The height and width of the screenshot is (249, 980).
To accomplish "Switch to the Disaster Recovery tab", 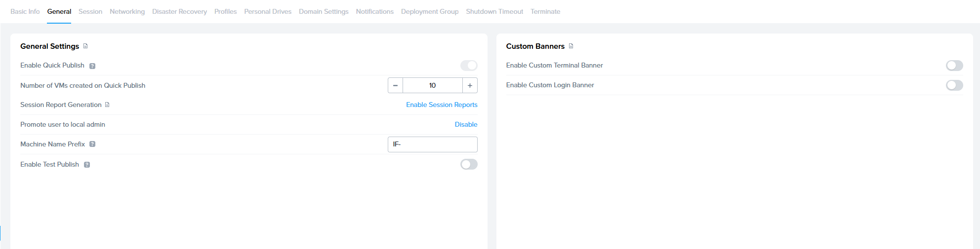I will click(179, 11).
